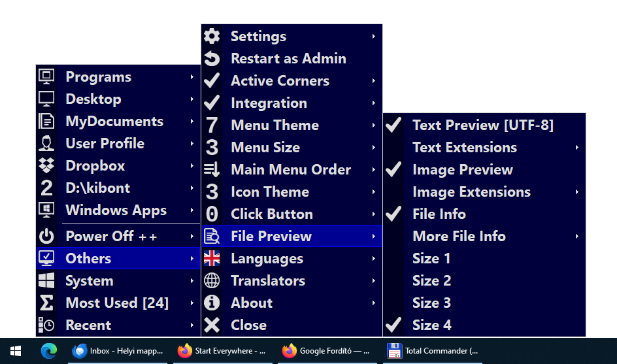This screenshot has height=364, width=617.
Task: Select the Main Menu Order item
Action: [291, 170]
